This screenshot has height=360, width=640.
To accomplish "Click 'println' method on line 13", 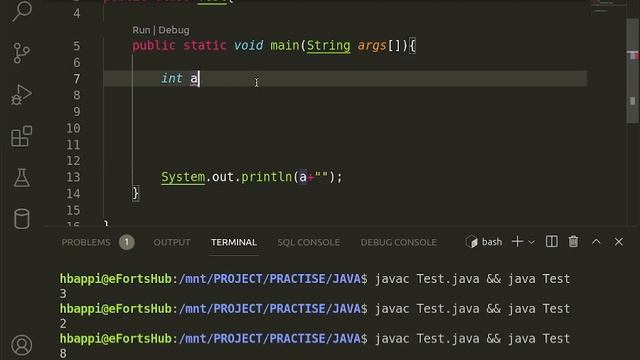I will [x=267, y=177].
